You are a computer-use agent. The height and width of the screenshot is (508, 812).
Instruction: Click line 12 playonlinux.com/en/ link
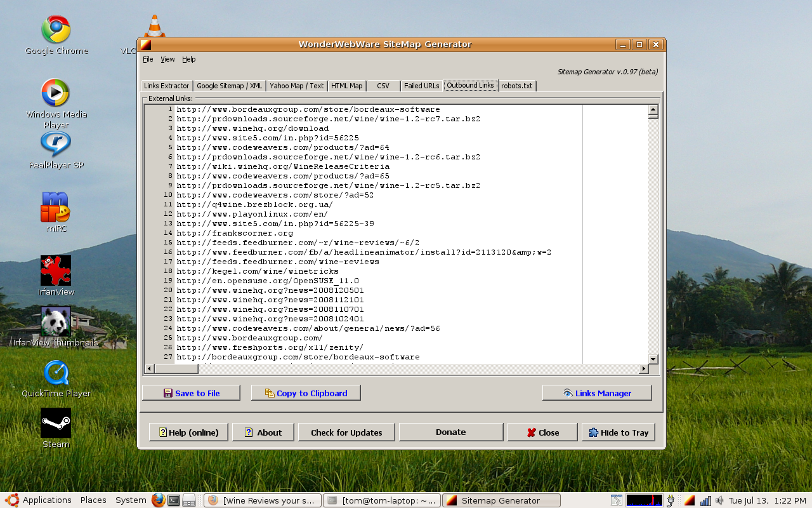pyautogui.click(x=252, y=214)
